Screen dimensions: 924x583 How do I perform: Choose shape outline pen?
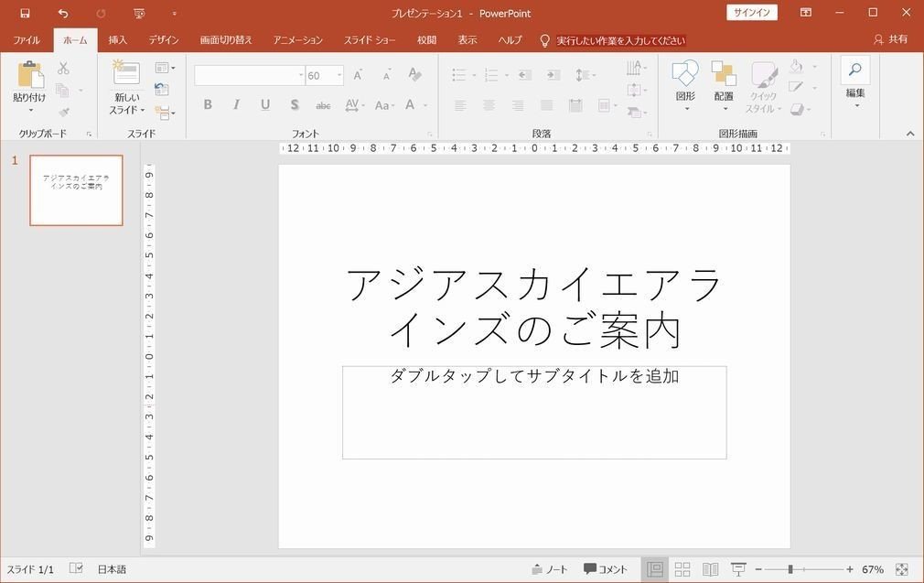tap(796, 88)
